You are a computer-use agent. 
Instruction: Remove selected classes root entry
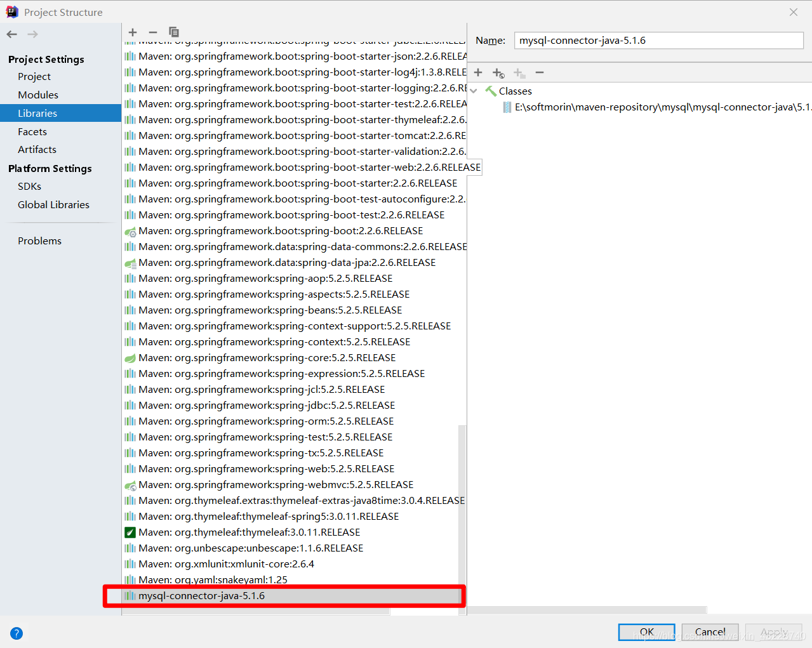pyautogui.click(x=540, y=72)
